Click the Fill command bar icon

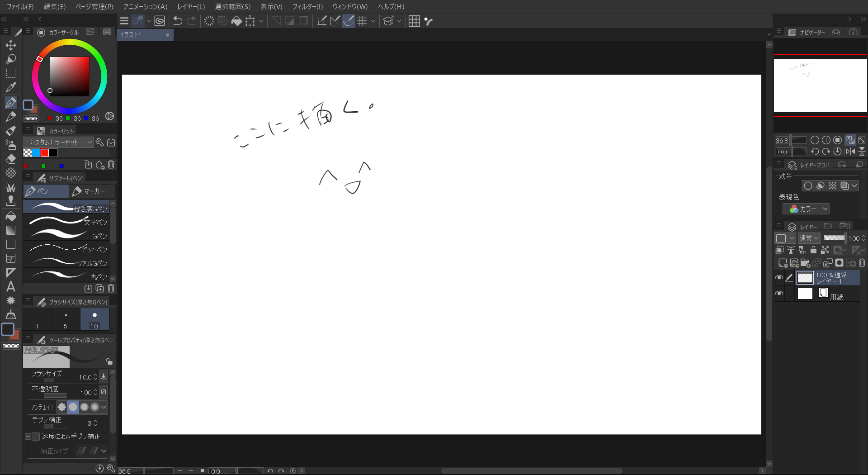236,21
